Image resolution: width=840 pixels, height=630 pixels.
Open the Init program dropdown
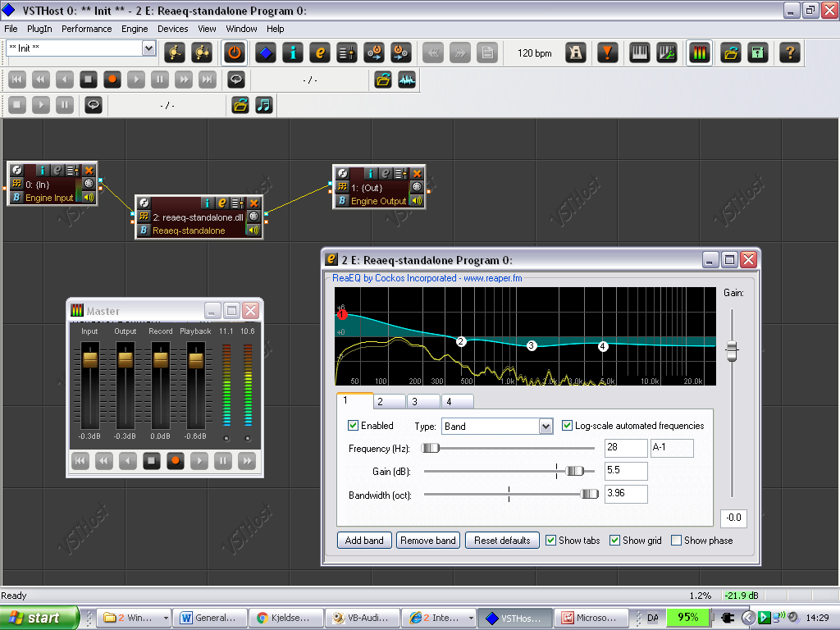coord(148,48)
